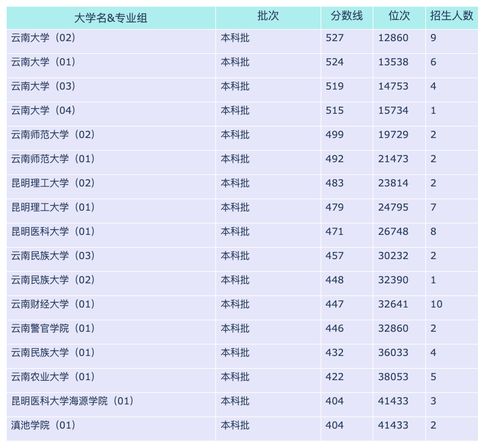This screenshot has height=448, width=484.
Task: Click enrollment count 8 for 昆明医科大学
Action: click(433, 231)
